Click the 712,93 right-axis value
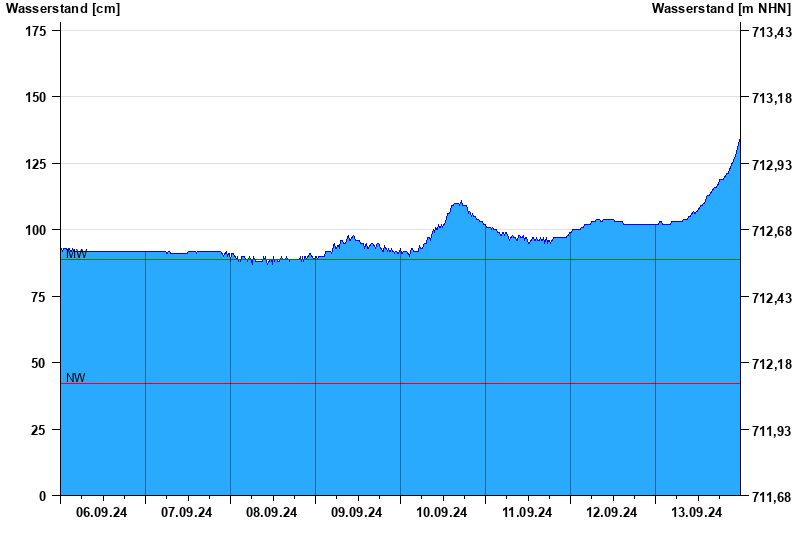800x550 pixels. point(772,165)
